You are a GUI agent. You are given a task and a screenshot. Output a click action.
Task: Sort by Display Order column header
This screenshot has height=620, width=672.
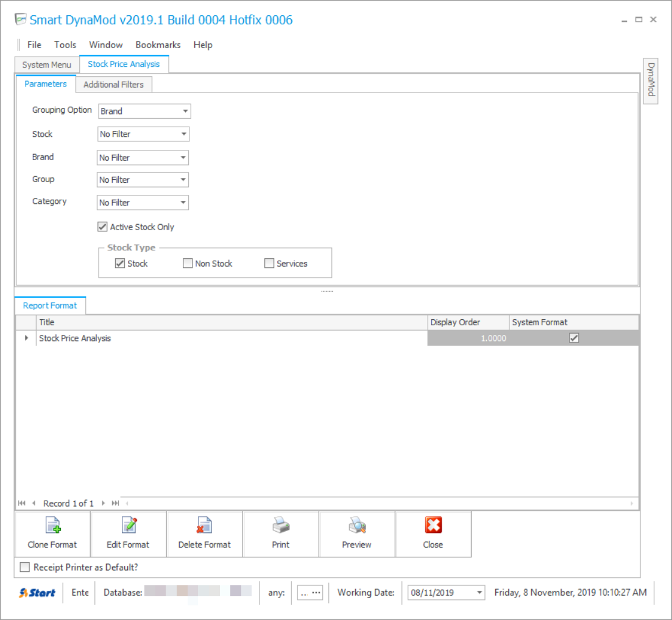469,322
